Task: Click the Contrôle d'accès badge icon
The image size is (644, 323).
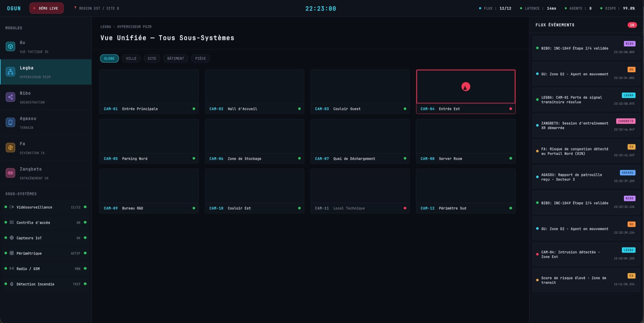Action: coord(12,222)
